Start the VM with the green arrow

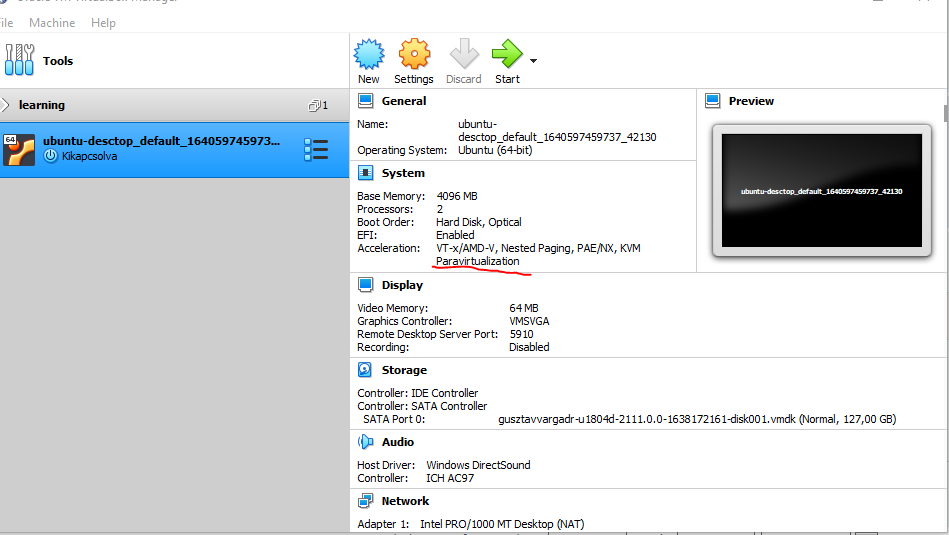(x=507, y=54)
